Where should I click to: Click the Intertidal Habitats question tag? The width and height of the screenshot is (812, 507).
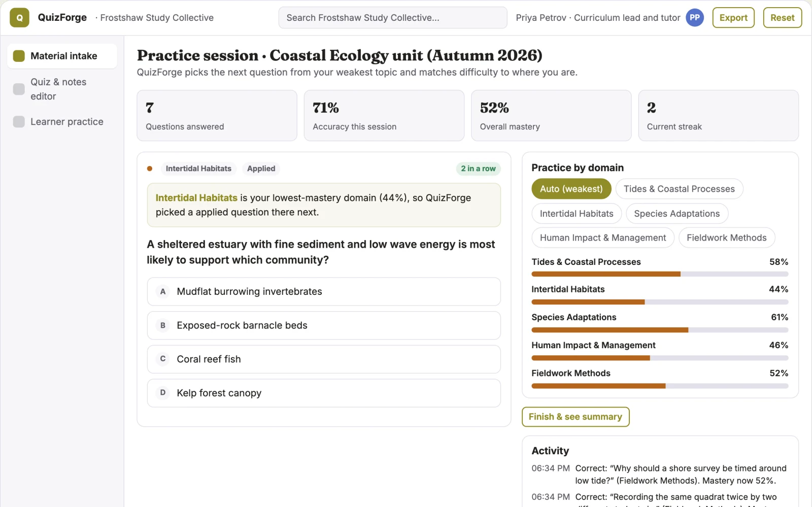198,168
